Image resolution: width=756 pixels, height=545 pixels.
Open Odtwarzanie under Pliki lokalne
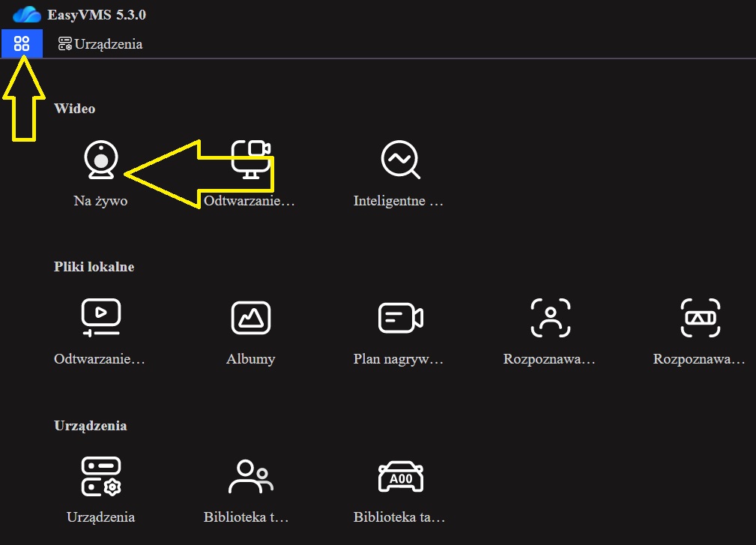tap(100, 332)
